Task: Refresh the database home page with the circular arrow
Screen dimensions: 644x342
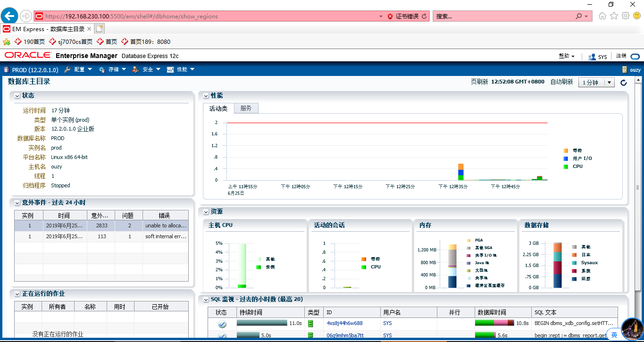Action: click(x=623, y=83)
